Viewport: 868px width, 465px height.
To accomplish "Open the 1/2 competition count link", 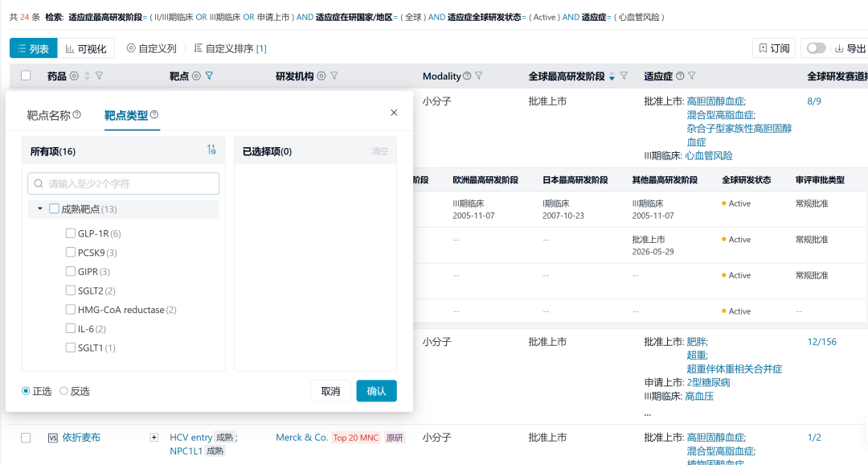I will click(814, 438).
